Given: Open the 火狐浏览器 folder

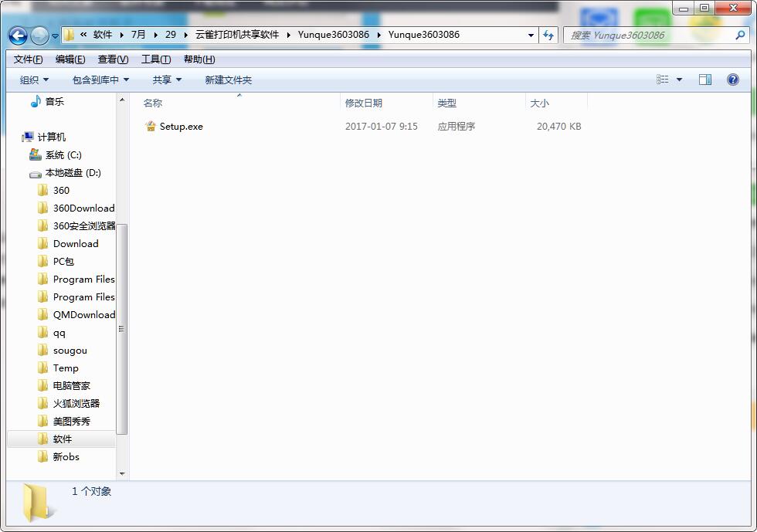Looking at the screenshot, I should point(76,404).
